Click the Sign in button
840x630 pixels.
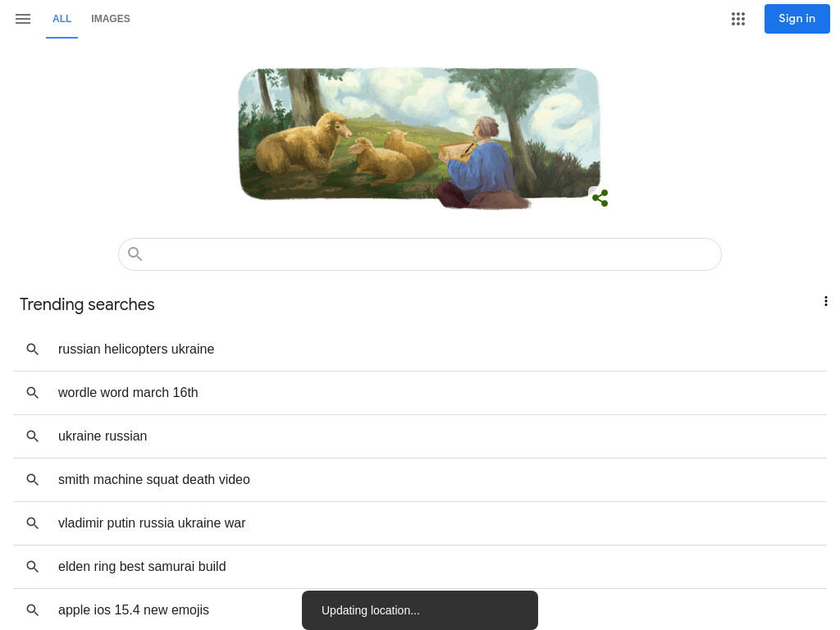tap(797, 19)
